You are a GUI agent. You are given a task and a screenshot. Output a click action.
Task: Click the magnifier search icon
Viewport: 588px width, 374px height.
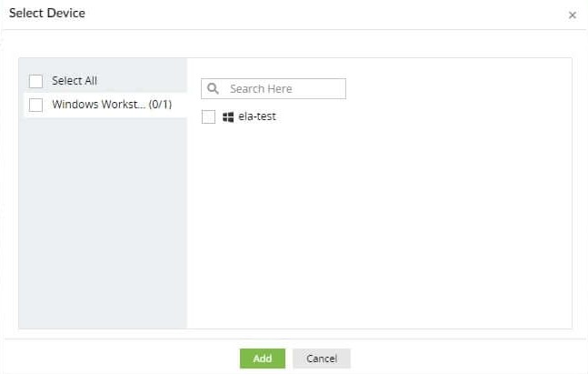click(x=214, y=89)
